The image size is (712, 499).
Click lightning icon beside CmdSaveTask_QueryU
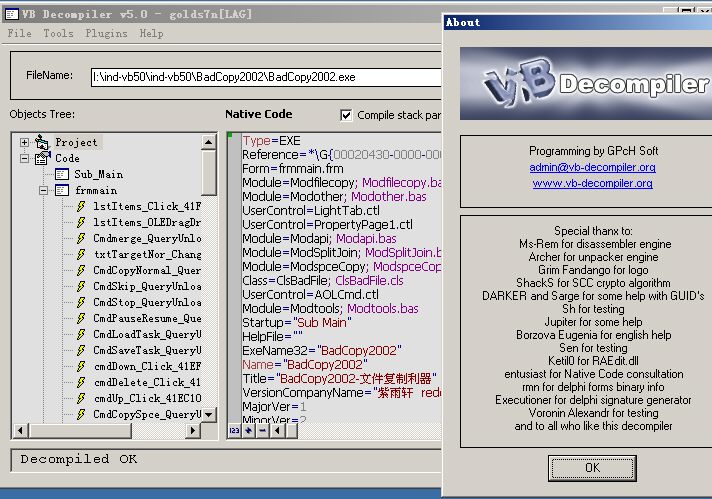[81, 351]
